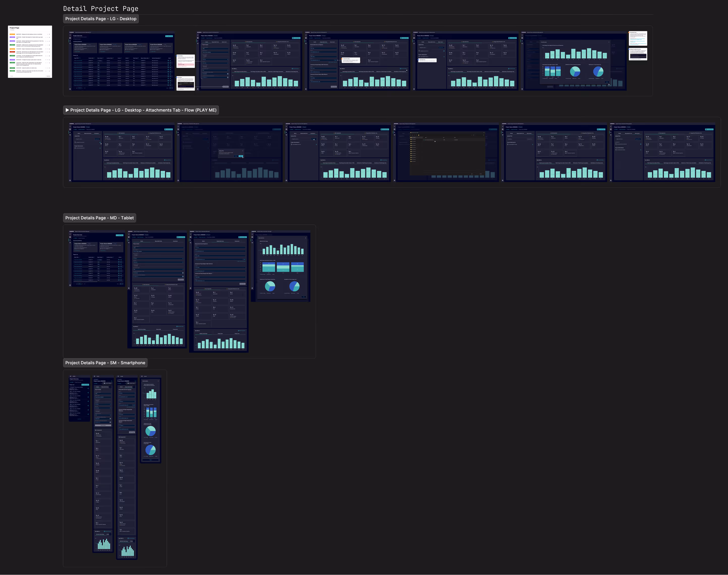
Task: Click first calendar icon in smartphone Project Details form
Action: pos(110,419)
